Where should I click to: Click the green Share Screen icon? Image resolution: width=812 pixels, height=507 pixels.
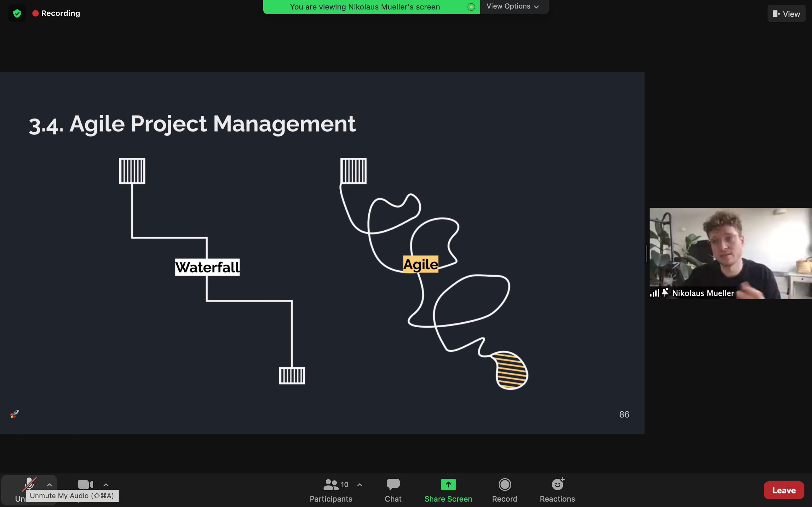pos(448,485)
